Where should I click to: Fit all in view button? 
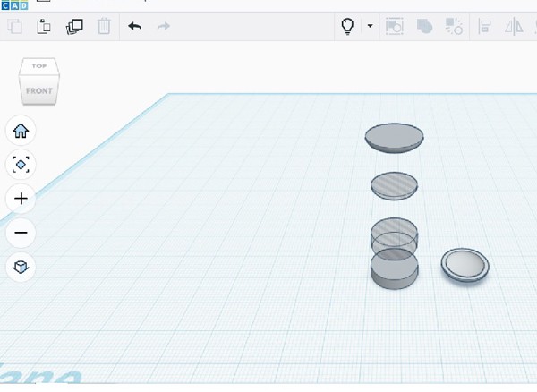(x=21, y=165)
